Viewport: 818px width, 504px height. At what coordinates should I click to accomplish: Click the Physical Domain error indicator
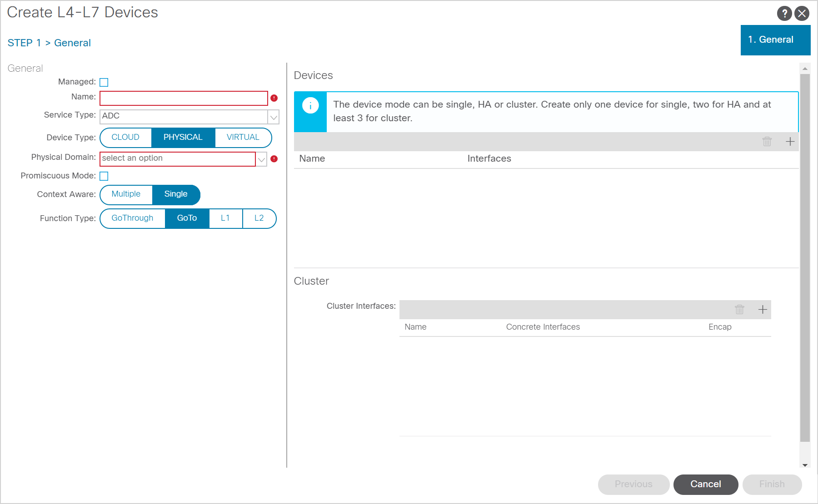274,159
